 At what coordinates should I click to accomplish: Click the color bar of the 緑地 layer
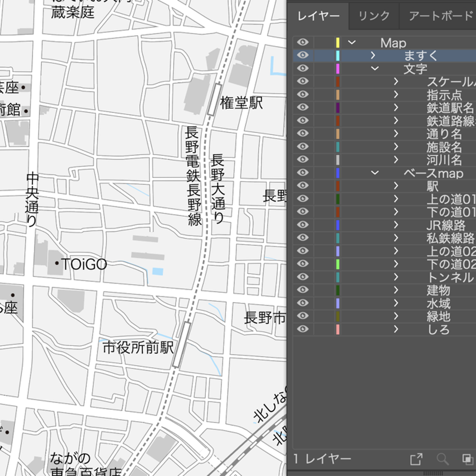click(337, 316)
